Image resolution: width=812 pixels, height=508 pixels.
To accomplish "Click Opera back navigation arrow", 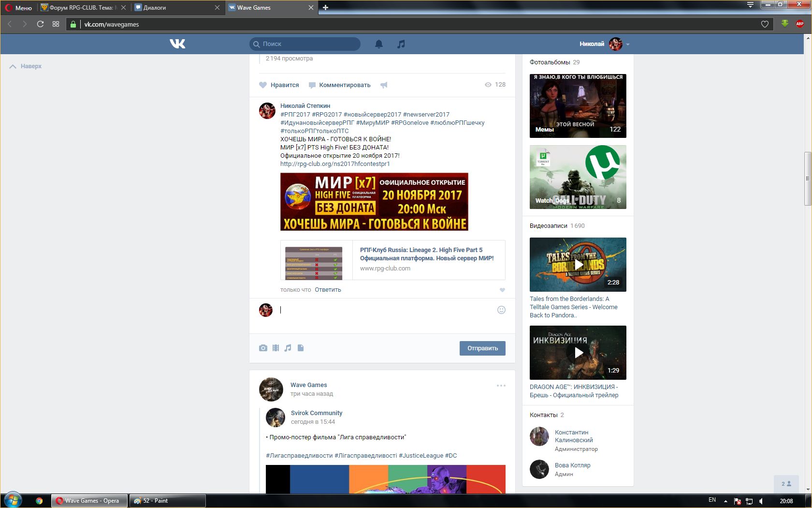I will (10, 24).
